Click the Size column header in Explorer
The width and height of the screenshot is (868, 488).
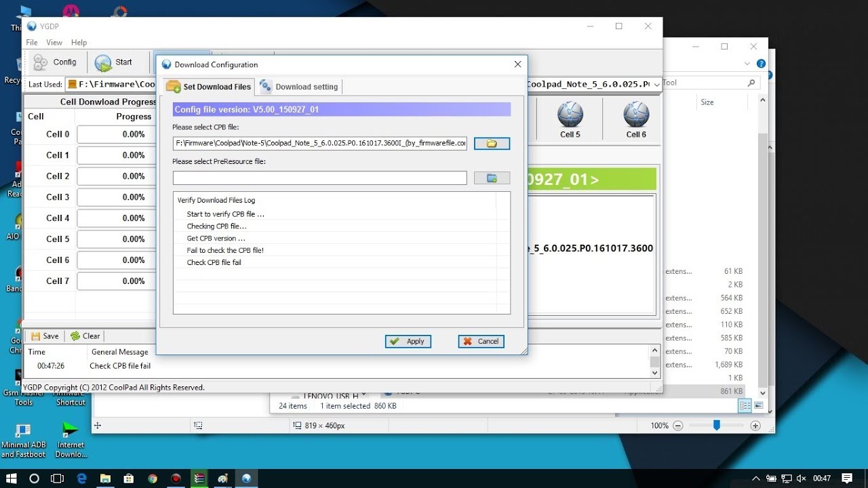tap(707, 102)
